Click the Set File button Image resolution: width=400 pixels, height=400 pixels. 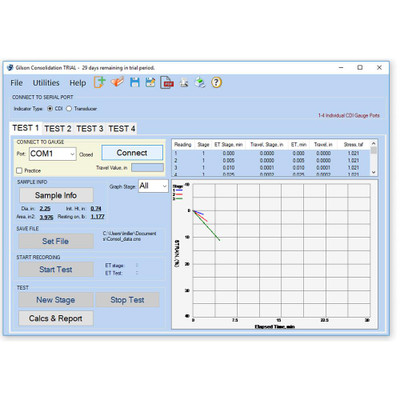pyautogui.click(x=56, y=241)
